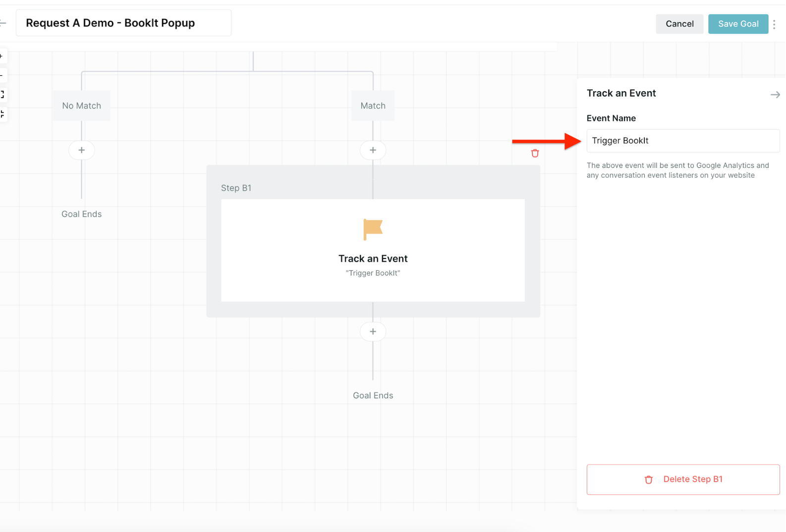Edit the goal title Request A Demo field
This screenshot has width=786, height=532.
point(123,23)
